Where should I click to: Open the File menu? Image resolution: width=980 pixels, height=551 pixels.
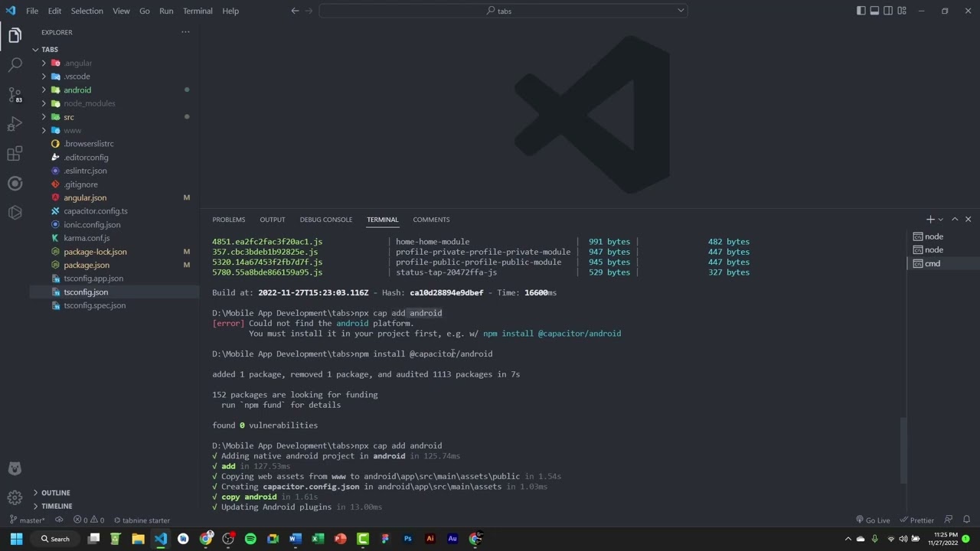(x=32, y=11)
